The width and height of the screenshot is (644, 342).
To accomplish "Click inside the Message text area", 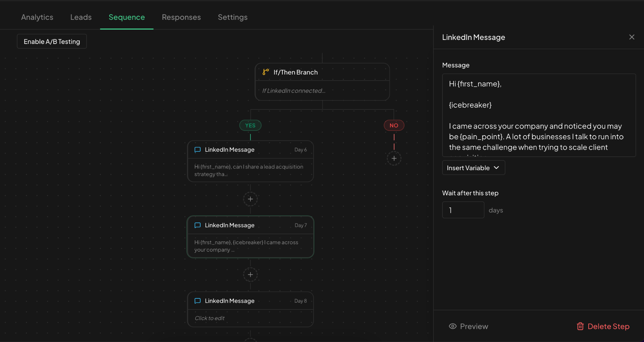I will point(539,115).
